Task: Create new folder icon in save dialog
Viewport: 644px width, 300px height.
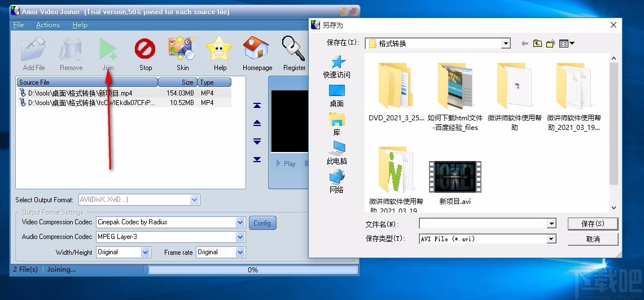Action: (x=551, y=44)
